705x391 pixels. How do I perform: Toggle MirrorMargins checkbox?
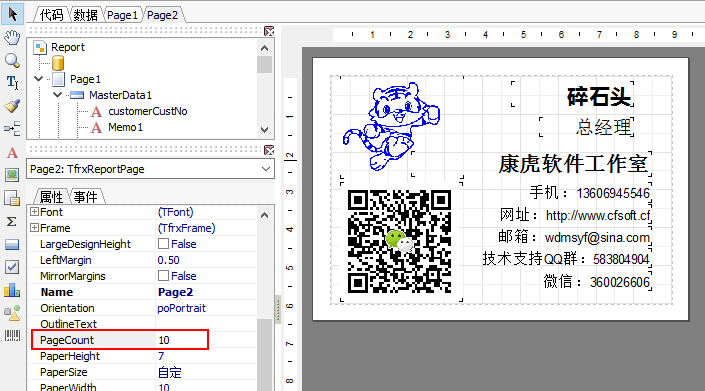(163, 275)
